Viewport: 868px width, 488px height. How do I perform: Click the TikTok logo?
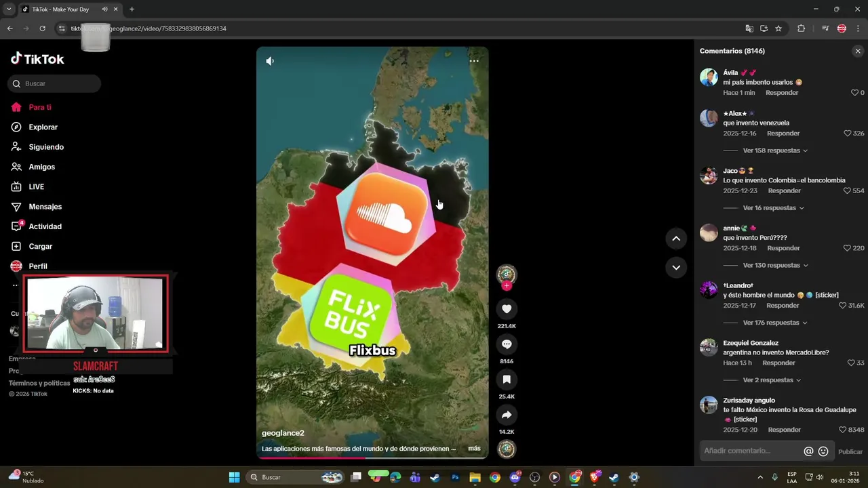click(x=37, y=59)
